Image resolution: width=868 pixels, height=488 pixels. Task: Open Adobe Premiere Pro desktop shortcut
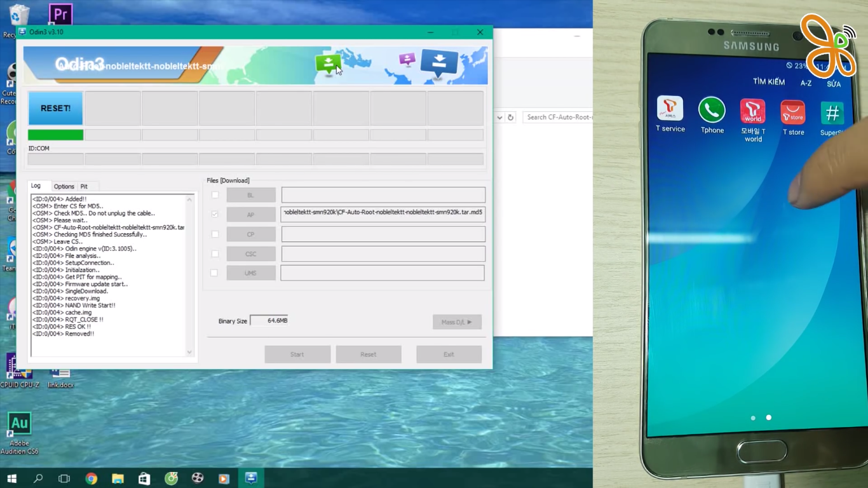60,14
